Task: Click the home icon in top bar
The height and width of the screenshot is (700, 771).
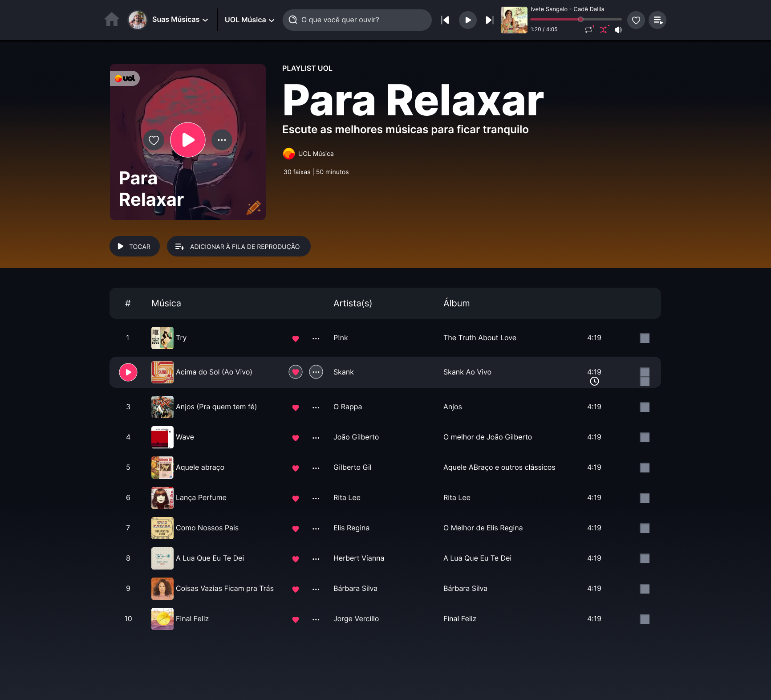Action: (112, 20)
